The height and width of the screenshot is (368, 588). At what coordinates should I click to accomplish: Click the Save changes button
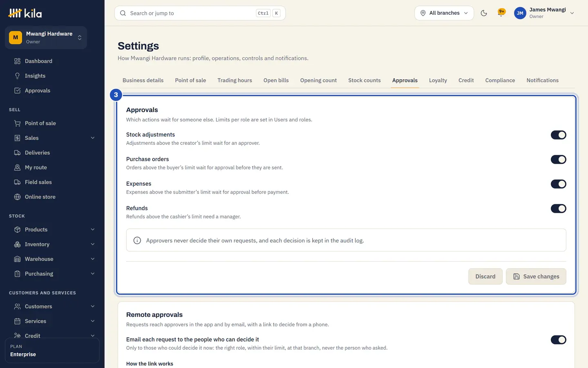[x=536, y=276]
